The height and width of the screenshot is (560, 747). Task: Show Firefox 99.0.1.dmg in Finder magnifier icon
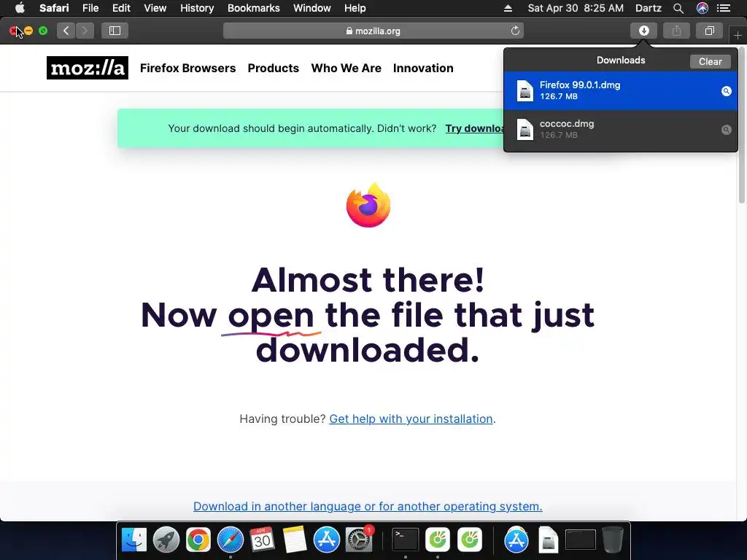726,91
